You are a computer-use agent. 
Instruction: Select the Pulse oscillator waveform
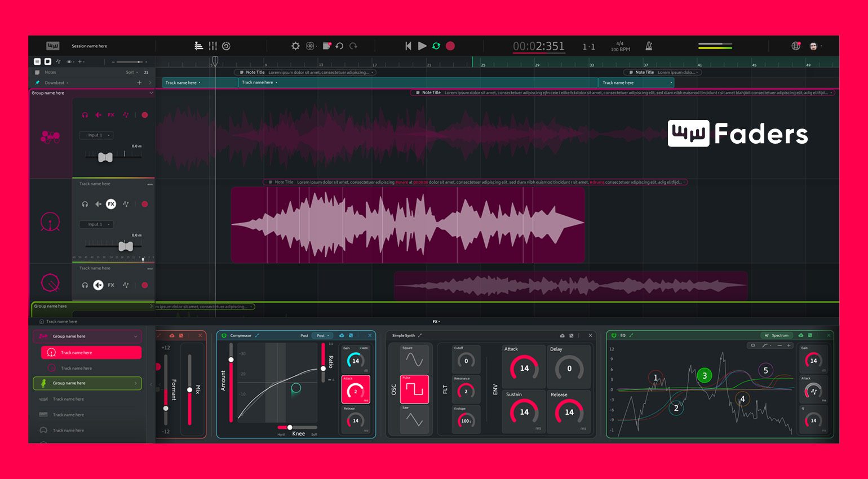[x=414, y=389]
